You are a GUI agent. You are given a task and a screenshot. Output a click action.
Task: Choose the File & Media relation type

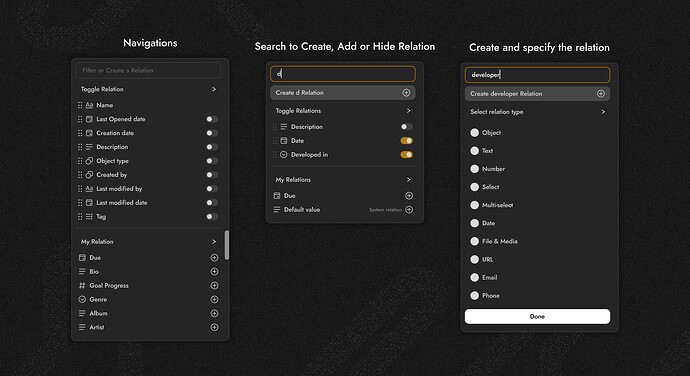click(x=474, y=241)
